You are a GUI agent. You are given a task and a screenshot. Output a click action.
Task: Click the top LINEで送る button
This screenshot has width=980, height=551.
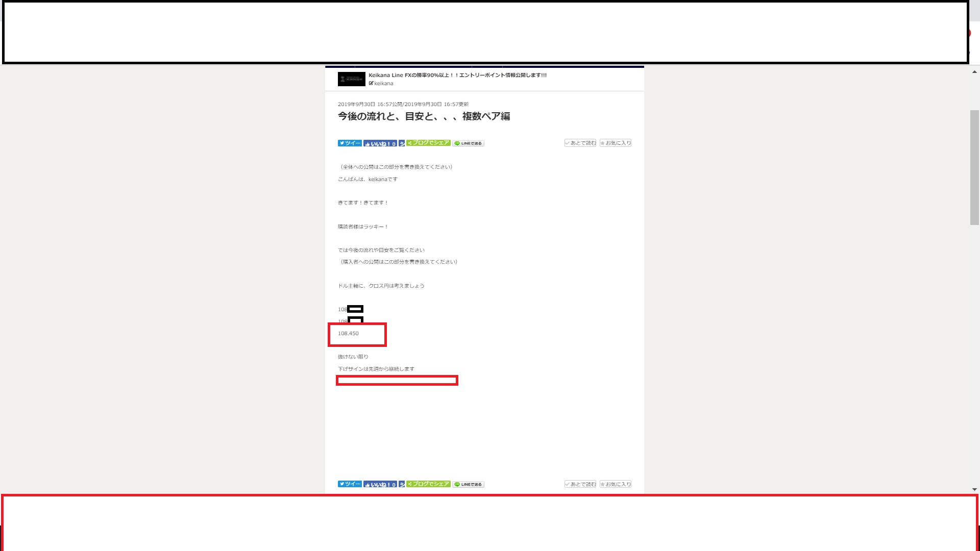point(468,143)
